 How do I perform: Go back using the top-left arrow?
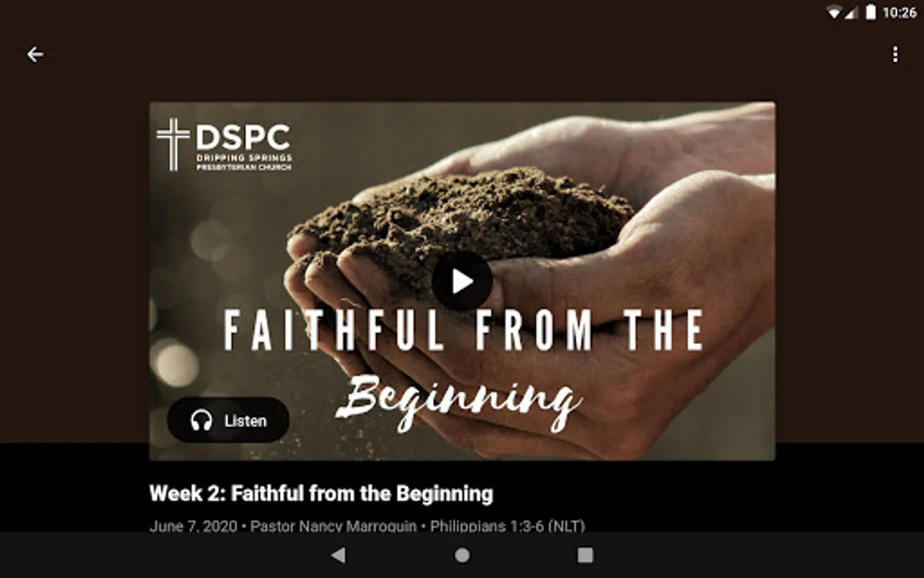(35, 55)
